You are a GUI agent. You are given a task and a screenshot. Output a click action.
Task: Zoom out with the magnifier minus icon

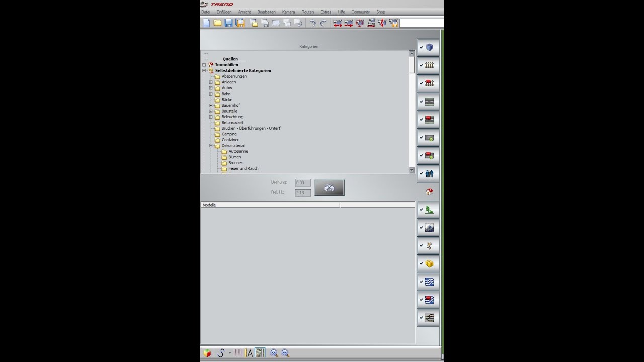[x=285, y=353]
